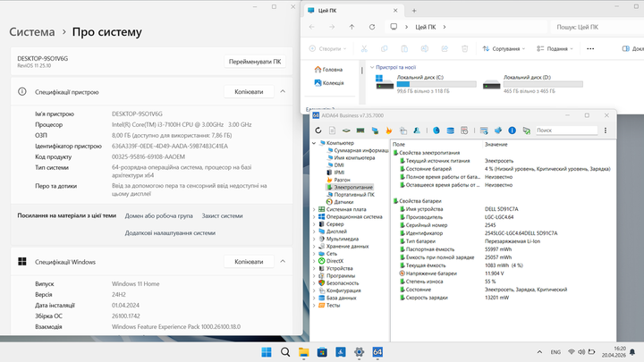This screenshot has width=644, height=362.
Task: Copy Windows specifications with Копіювати
Action: click(x=249, y=261)
